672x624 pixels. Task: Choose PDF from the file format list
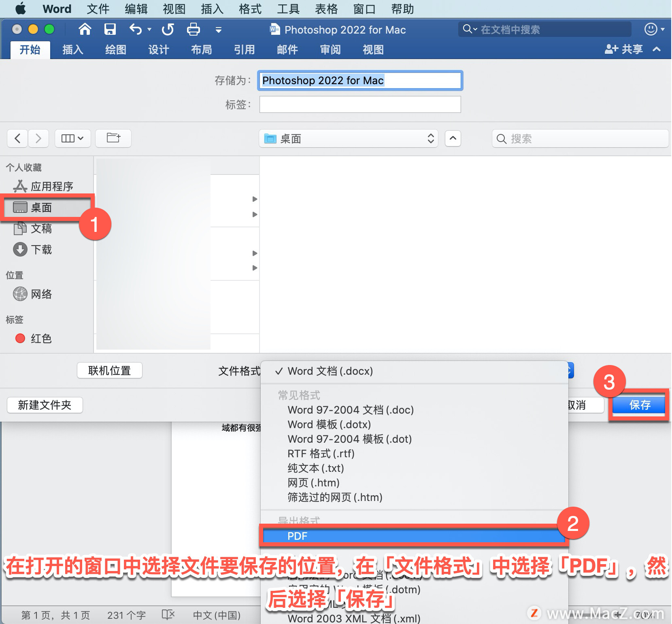click(414, 536)
